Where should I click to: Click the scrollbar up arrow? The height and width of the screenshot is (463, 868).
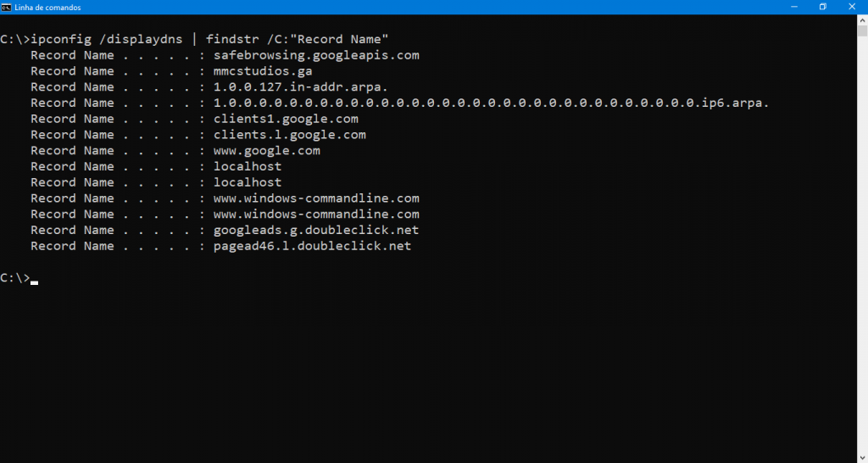tap(862, 20)
